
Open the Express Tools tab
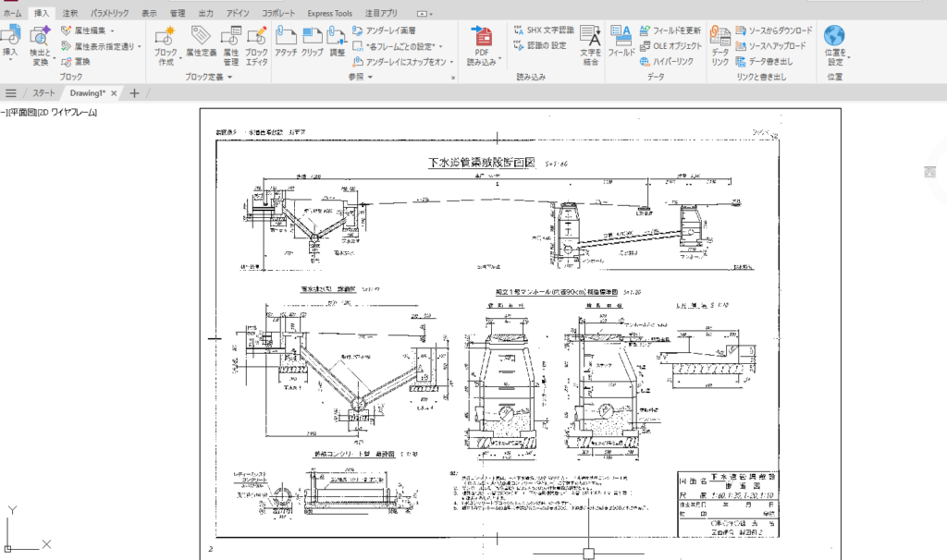pos(330,13)
